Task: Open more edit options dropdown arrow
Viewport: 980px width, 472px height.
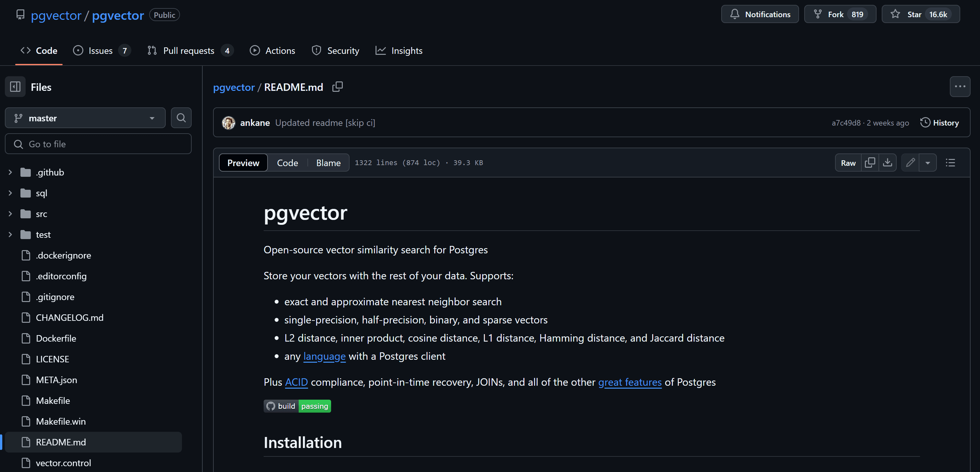Action: (927, 163)
